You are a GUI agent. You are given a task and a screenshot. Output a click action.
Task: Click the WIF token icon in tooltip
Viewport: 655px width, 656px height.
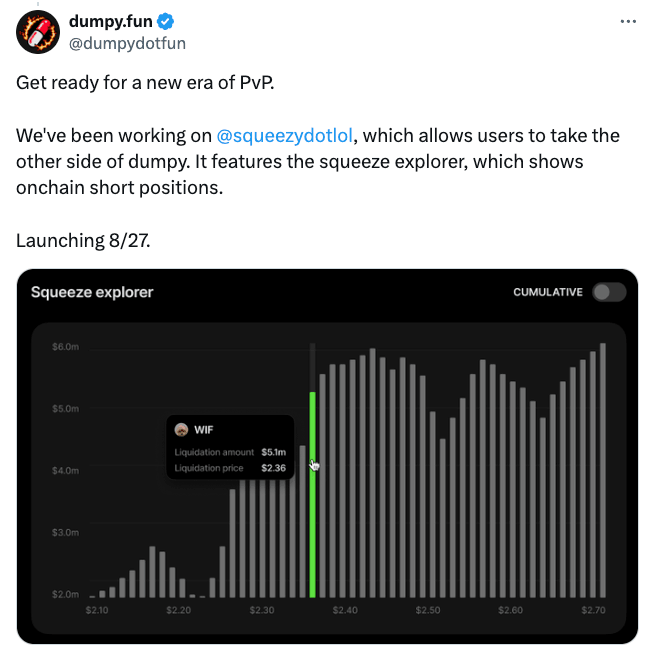point(182,430)
